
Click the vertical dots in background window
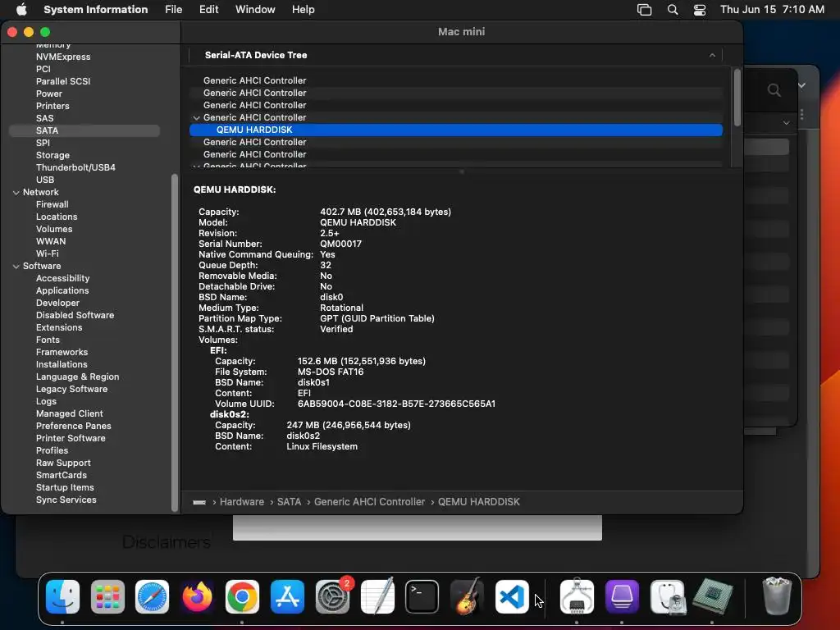(x=802, y=115)
